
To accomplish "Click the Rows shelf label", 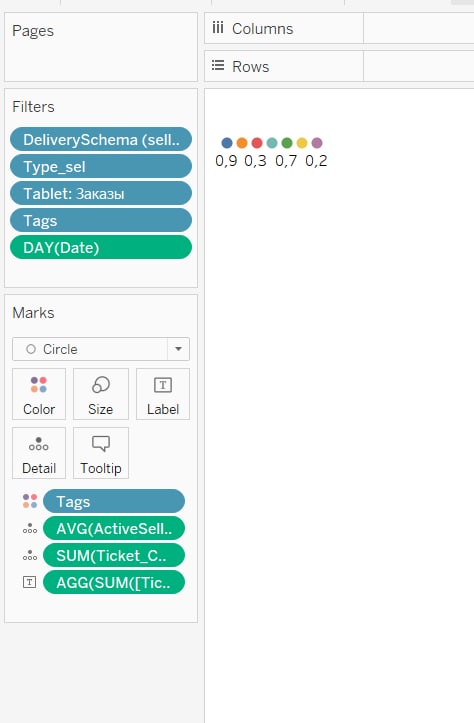I will coord(250,66).
